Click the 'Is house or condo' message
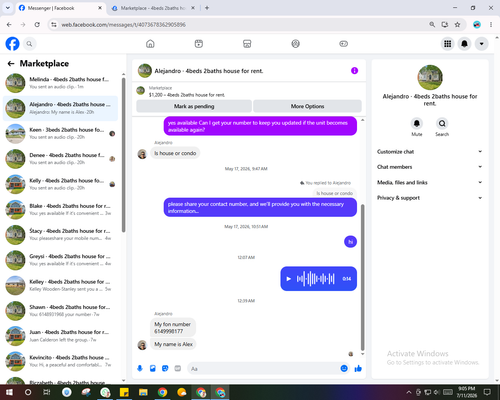 pyautogui.click(x=175, y=153)
